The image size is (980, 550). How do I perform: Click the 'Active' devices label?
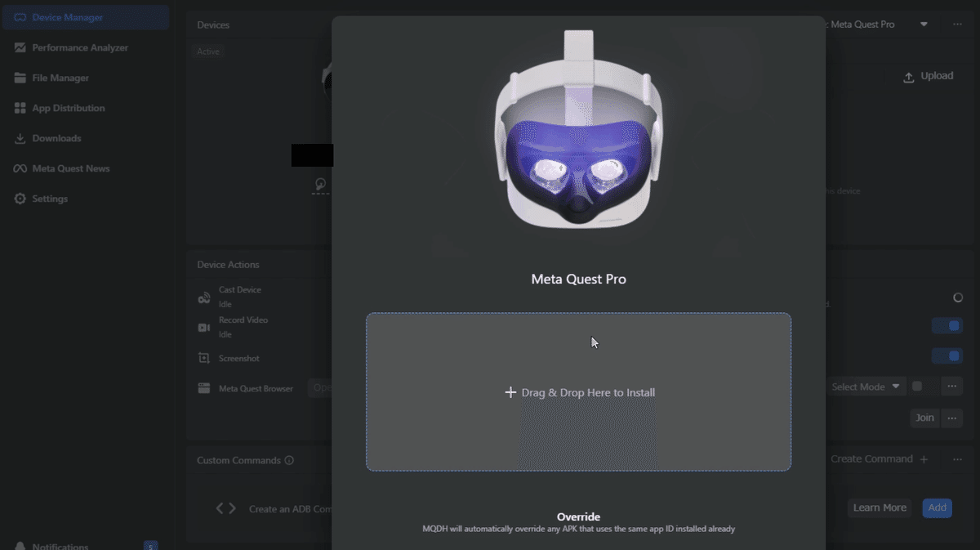tap(208, 51)
